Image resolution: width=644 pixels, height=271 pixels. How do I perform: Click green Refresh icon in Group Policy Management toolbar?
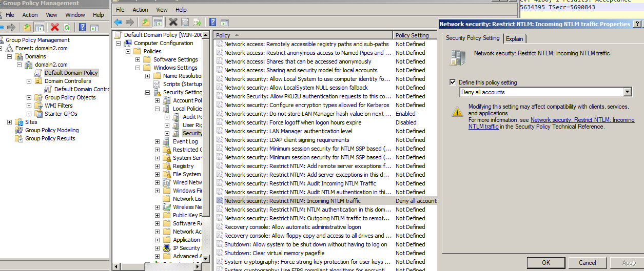(x=67, y=27)
